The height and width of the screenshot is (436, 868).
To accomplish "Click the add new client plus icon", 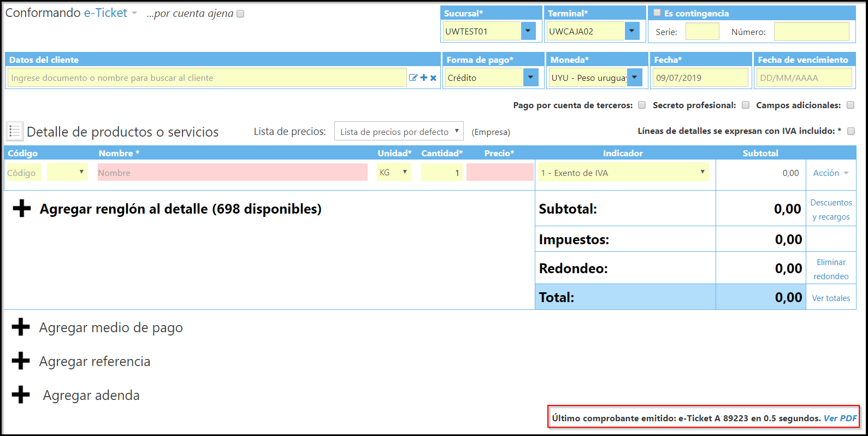I will click(423, 78).
